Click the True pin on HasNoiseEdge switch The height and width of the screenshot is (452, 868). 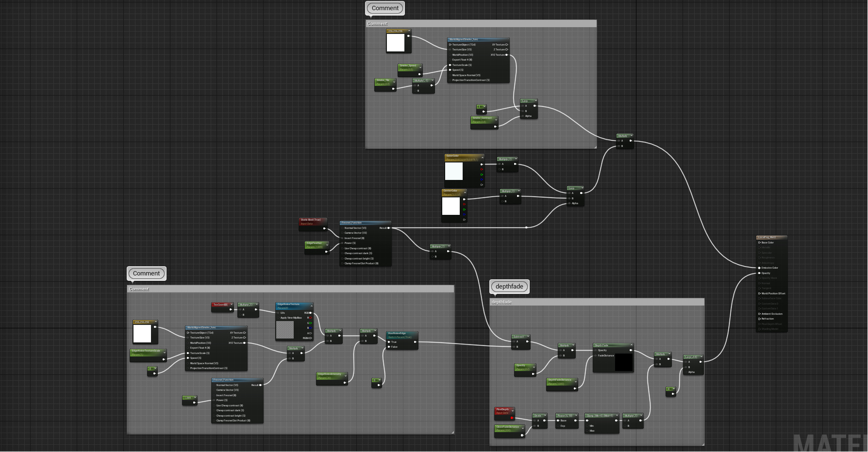389,342
